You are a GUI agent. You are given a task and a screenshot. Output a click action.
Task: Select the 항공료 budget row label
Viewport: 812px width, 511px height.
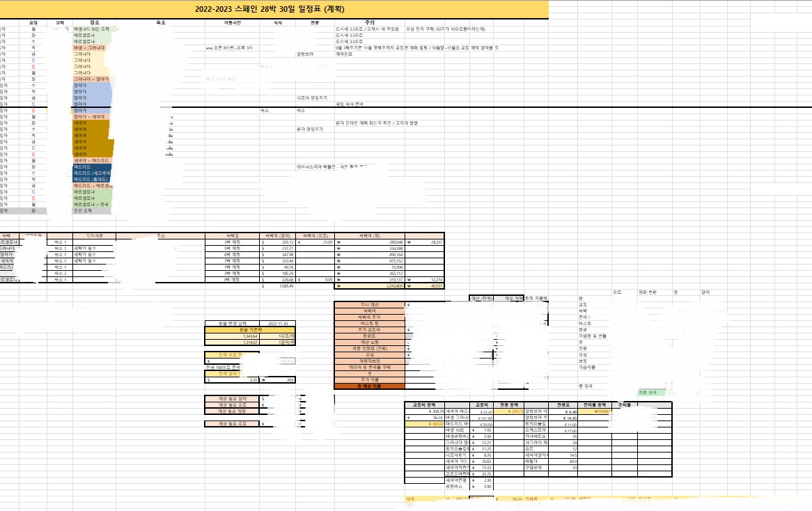370,336
